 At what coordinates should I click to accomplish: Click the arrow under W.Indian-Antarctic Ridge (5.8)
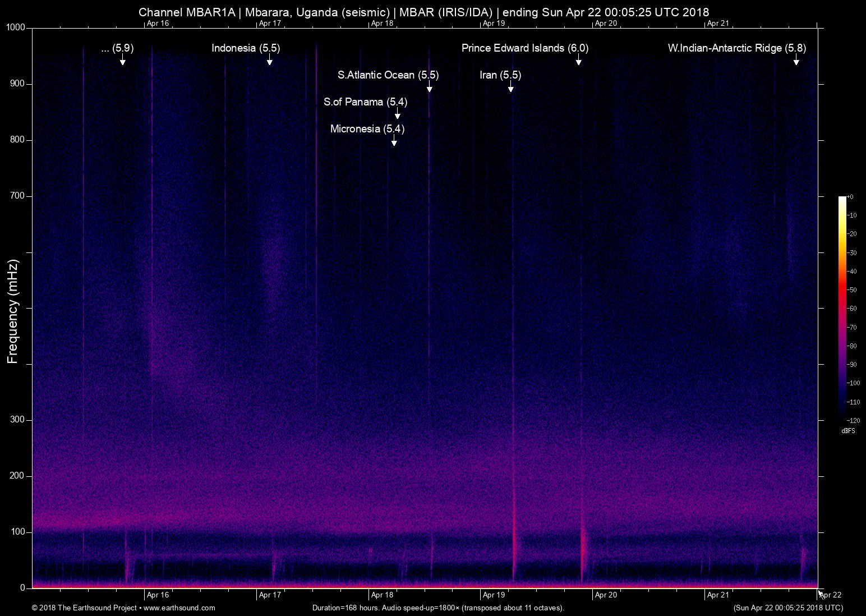point(796,61)
